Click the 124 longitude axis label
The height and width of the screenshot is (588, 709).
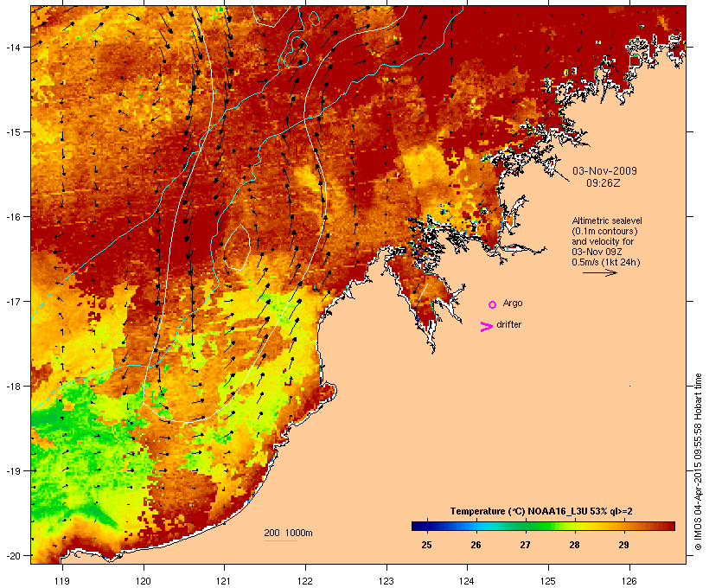[x=467, y=581]
